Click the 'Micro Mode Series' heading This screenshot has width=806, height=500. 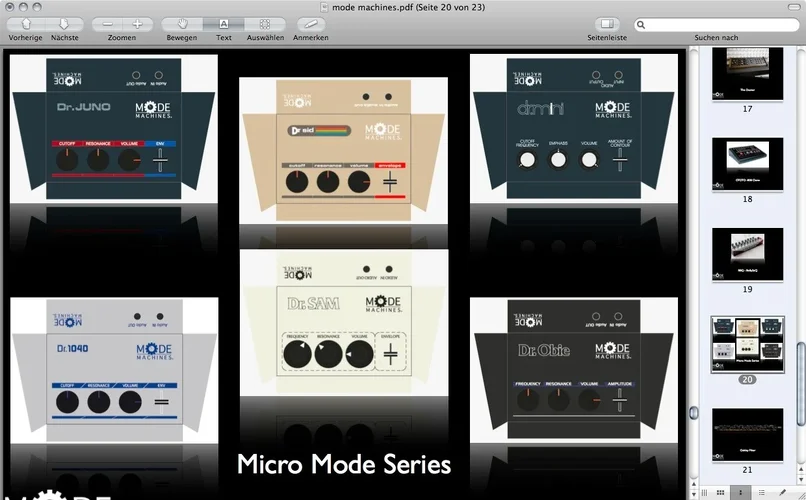point(344,464)
